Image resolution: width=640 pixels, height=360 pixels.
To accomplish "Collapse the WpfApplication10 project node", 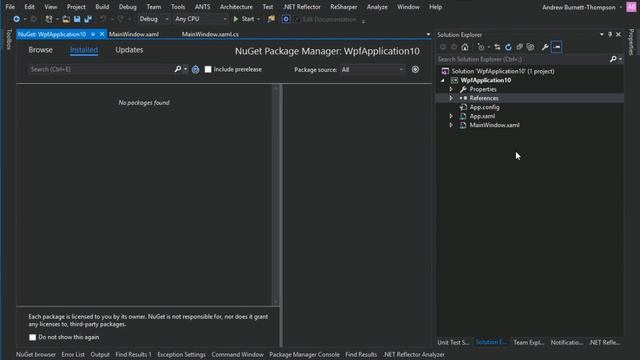I will [x=443, y=80].
